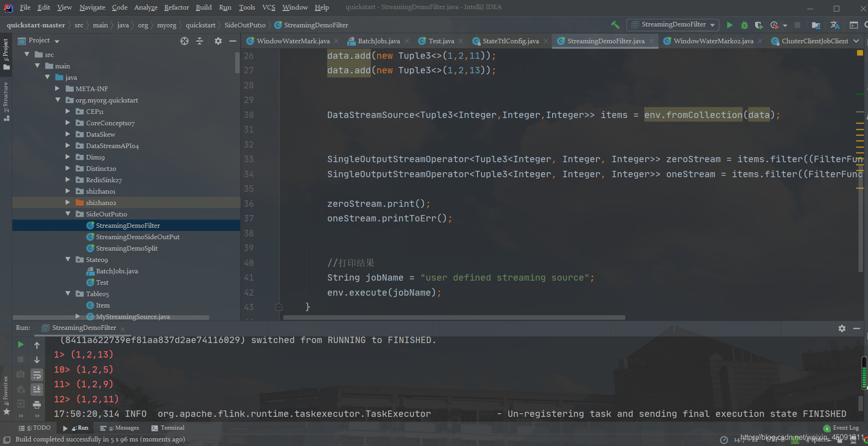Image resolution: width=868 pixels, height=446 pixels.
Task: Print the Run console output
Action: click(x=37, y=405)
